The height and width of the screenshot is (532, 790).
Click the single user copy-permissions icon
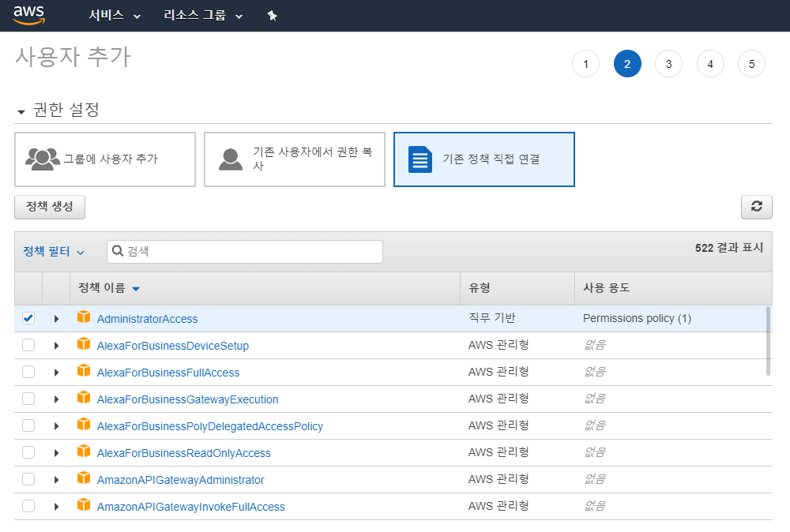click(x=231, y=159)
